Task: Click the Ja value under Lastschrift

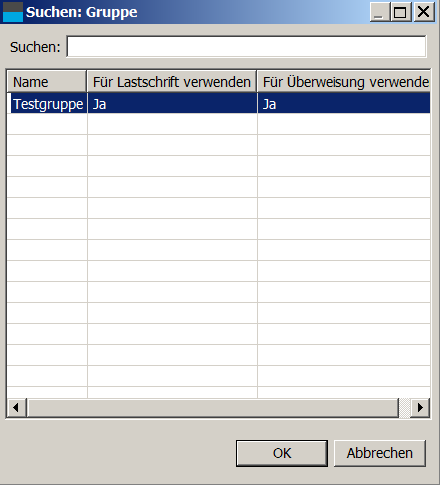Action: click(99, 104)
